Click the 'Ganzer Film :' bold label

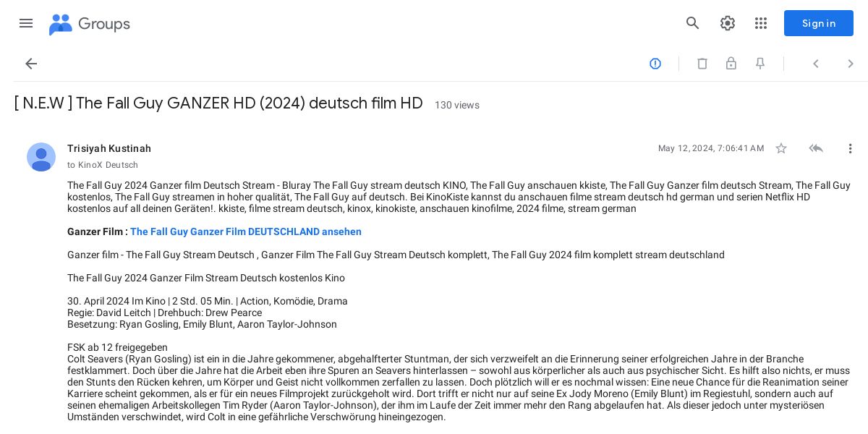point(98,231)
